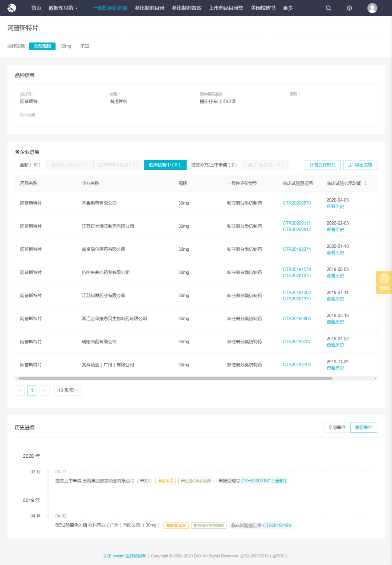
Task: Open 上市药品目录集 in the navigation
Action: pos(226,8)
